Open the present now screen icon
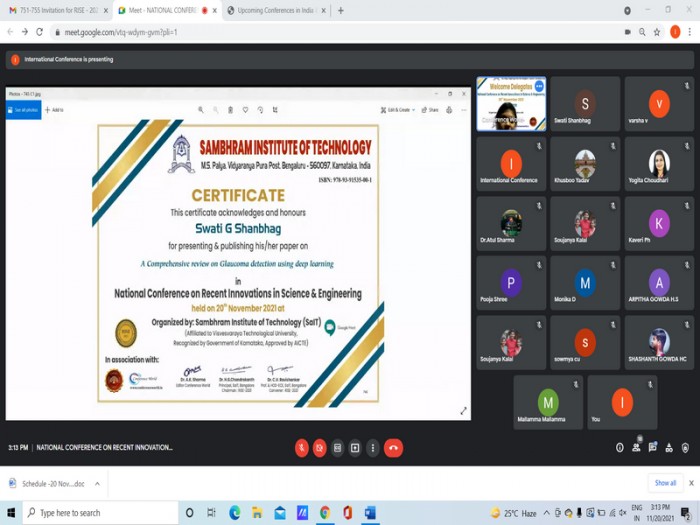Viewport: 700px width, 525px height. pos(355,448)
